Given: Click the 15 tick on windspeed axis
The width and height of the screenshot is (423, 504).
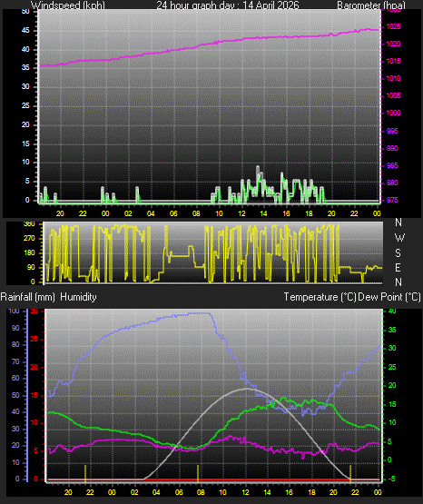Looking at the screenshot, I should pos(25,143).
